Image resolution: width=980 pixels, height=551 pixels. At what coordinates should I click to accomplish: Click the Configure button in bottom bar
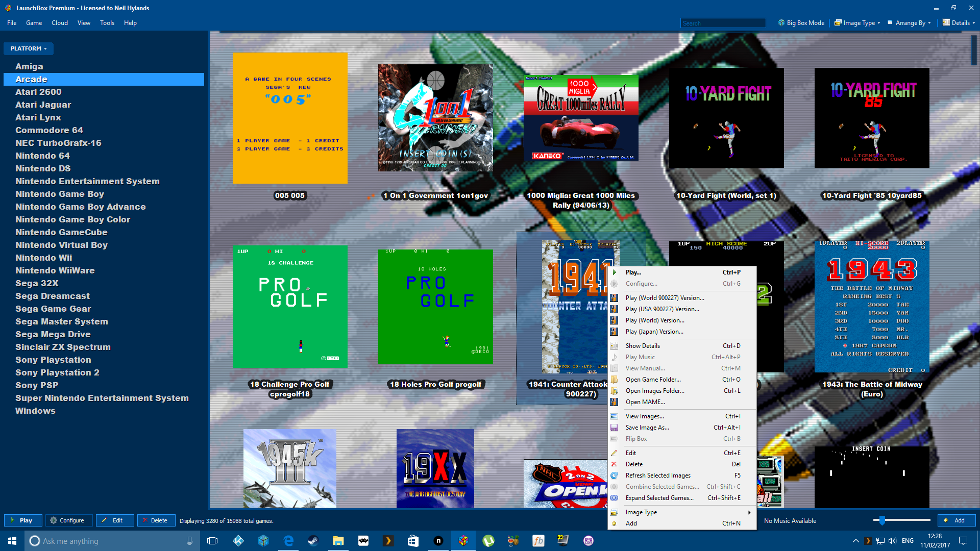click(x=69, y=520)
